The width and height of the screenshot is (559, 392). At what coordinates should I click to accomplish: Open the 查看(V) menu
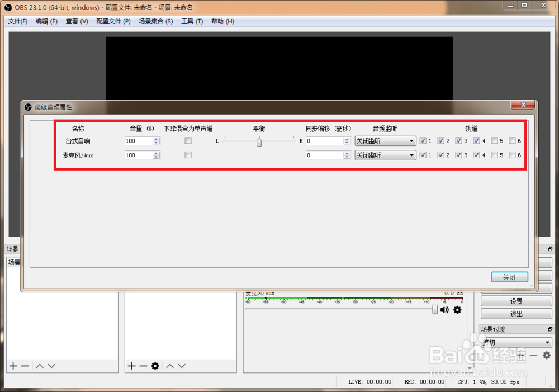tap(77, 21)
